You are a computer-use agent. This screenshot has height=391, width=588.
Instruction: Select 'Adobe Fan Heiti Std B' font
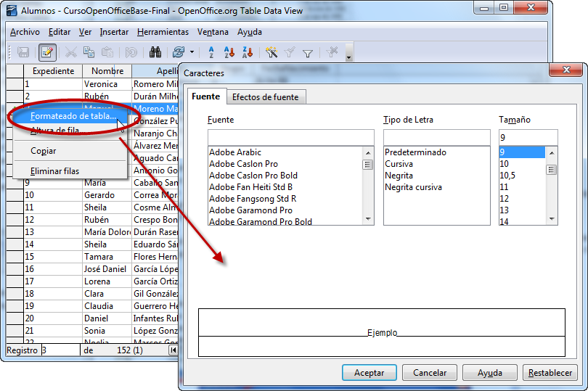pos(285,187)
